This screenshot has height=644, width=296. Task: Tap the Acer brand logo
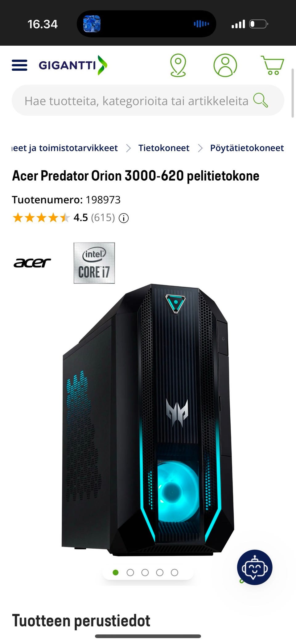[x=32, y=263]
